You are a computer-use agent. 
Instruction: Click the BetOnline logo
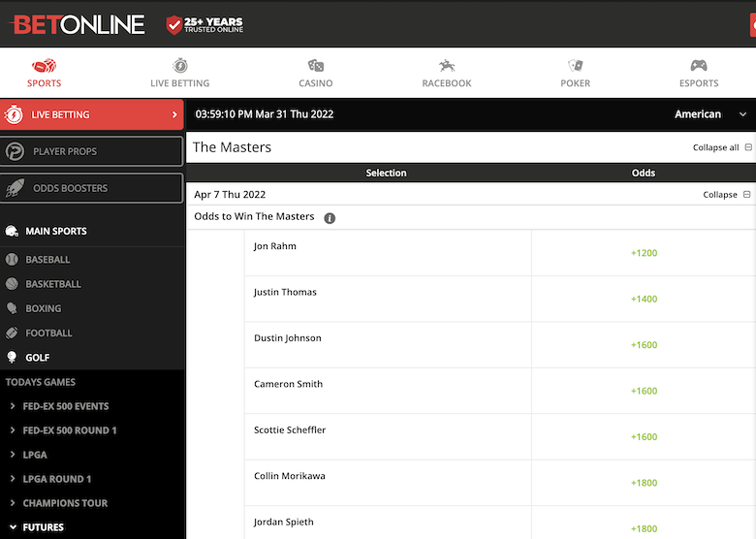[x=78, y=24]
